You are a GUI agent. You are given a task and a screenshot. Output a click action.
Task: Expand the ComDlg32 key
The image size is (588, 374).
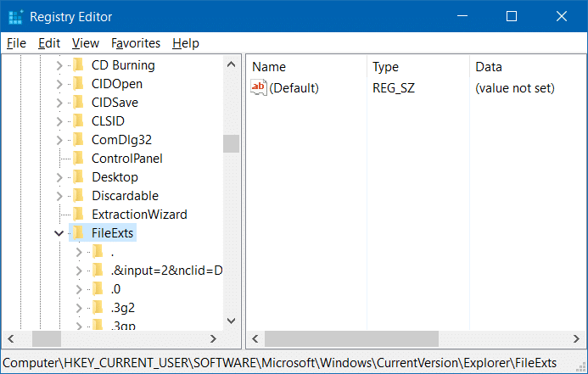coord(59,140)
